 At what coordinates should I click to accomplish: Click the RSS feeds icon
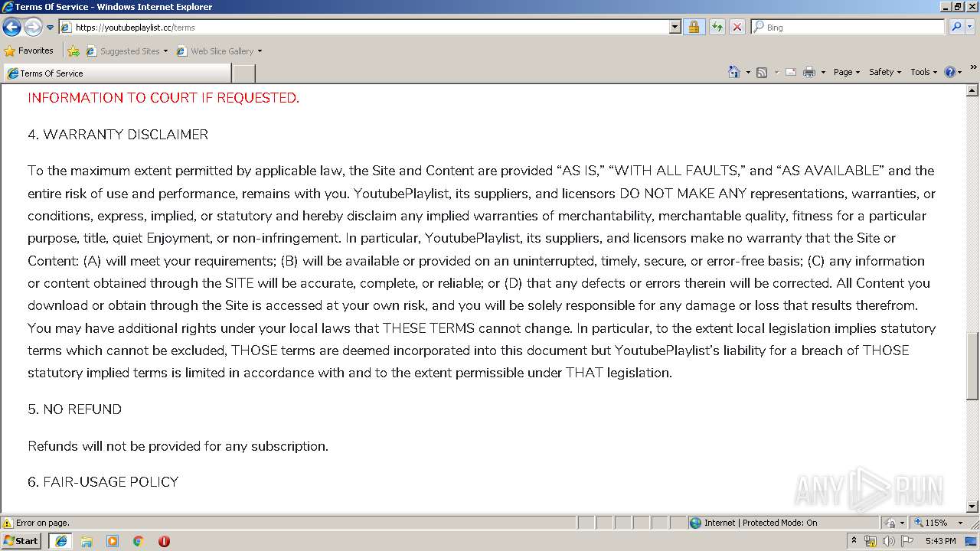pos(762,72)
